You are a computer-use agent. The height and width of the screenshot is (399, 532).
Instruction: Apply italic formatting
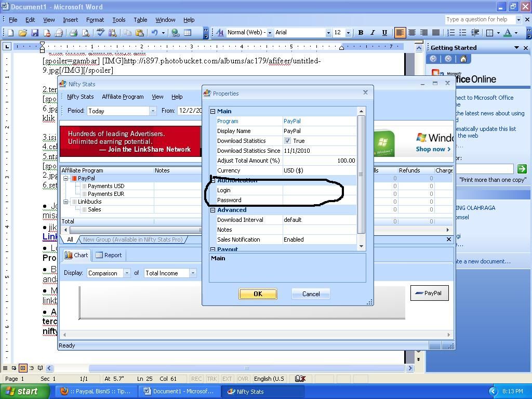[373, 33]
